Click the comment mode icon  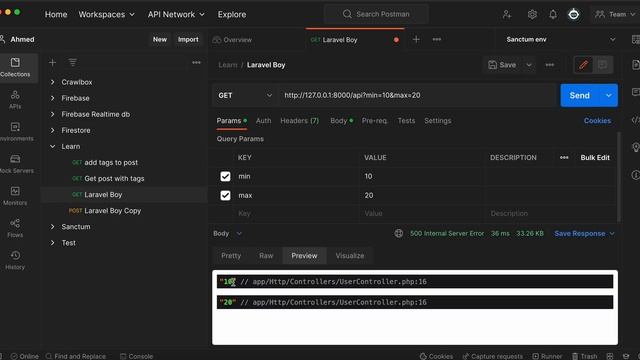[x=602, y=65]
